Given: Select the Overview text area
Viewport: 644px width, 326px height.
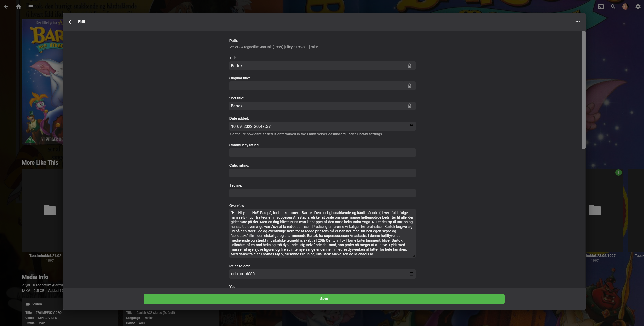Looking at the screenshot, I should click(x=322, y=233).
